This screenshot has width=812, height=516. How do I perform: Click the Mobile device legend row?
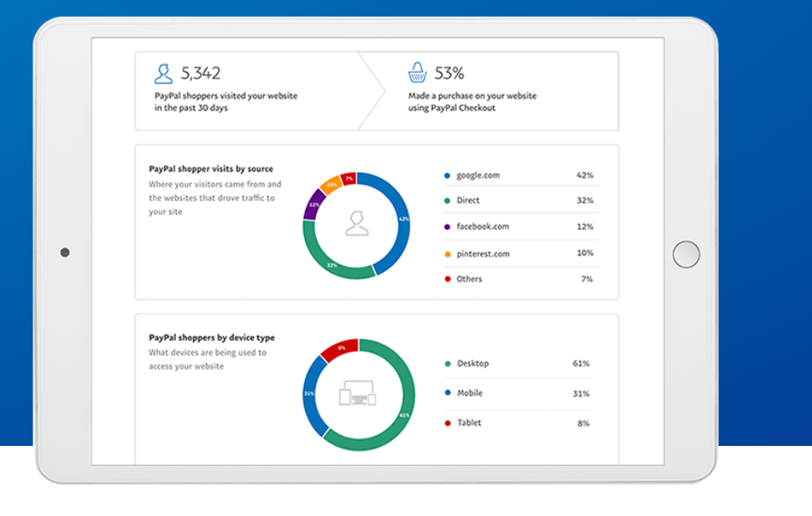(x=517, y=393)
